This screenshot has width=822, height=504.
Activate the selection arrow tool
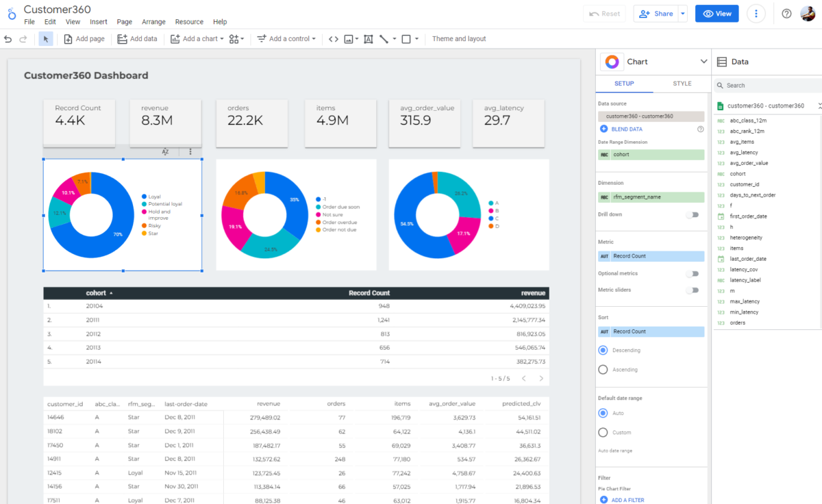[x=45, y=39]
